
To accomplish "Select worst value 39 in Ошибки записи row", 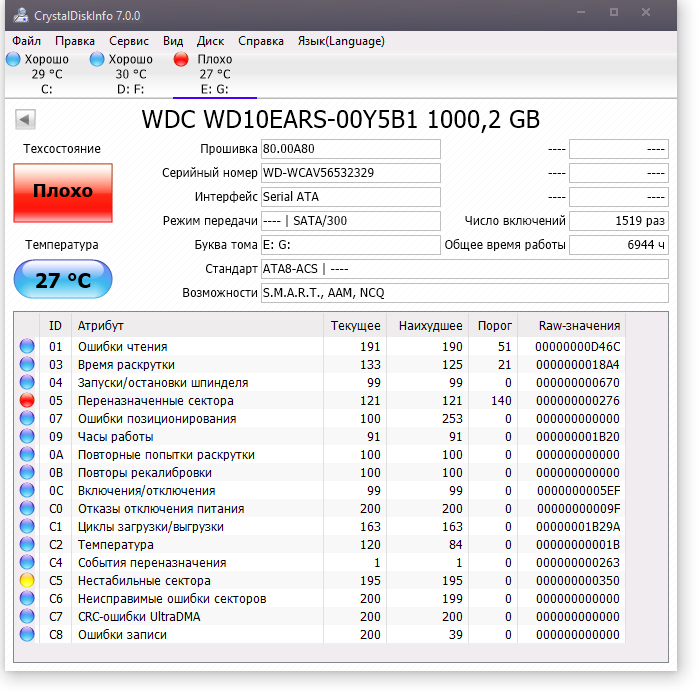I will pyautogui.click(x=455, y=634).
